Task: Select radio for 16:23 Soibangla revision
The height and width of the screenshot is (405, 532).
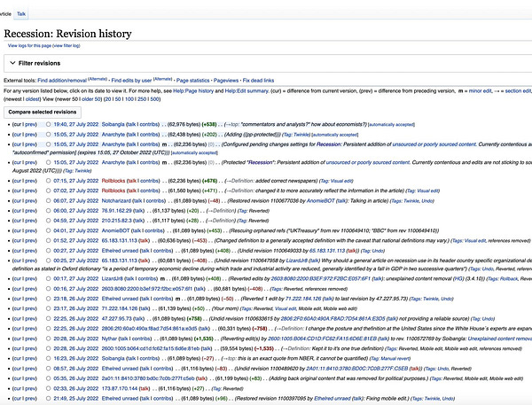Action: tap(48, 359)
